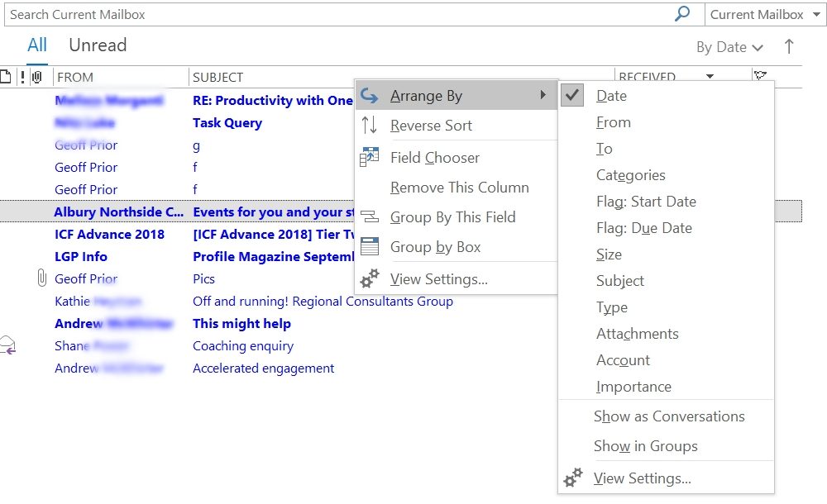Click the gears icon beside context-menu View Settings

click(x=369, y=278)
